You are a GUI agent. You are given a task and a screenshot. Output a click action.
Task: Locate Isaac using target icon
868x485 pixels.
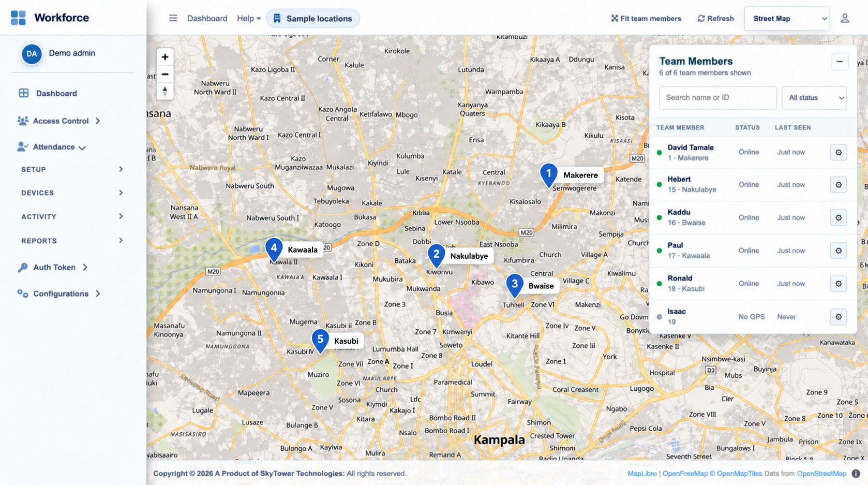tap(839, 317)
